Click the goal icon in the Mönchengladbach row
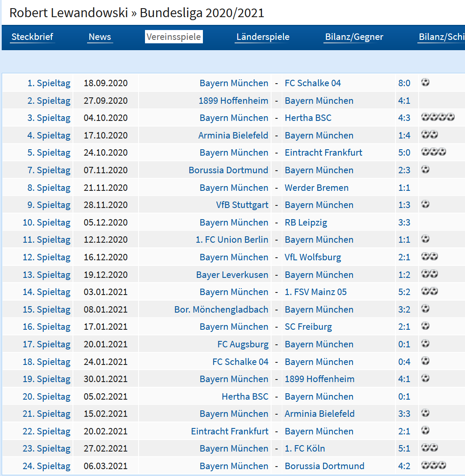Image resolution: width=465 pixels, height=476 pixels. (425, 309)
